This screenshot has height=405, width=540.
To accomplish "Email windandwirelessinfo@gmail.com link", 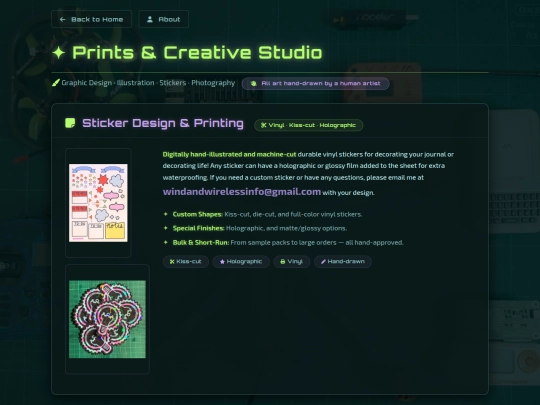I will [242, 191].
